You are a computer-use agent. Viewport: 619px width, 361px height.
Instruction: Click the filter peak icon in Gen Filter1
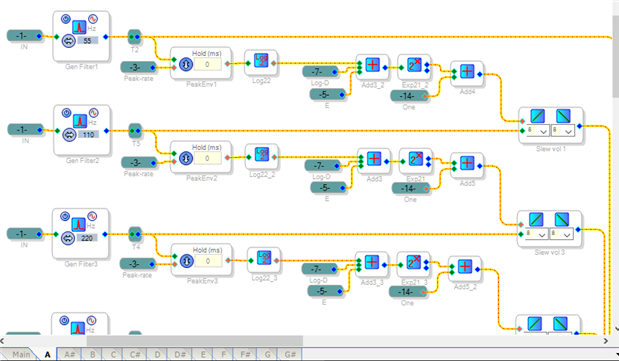pyautogui.click(x=79, y=26)
